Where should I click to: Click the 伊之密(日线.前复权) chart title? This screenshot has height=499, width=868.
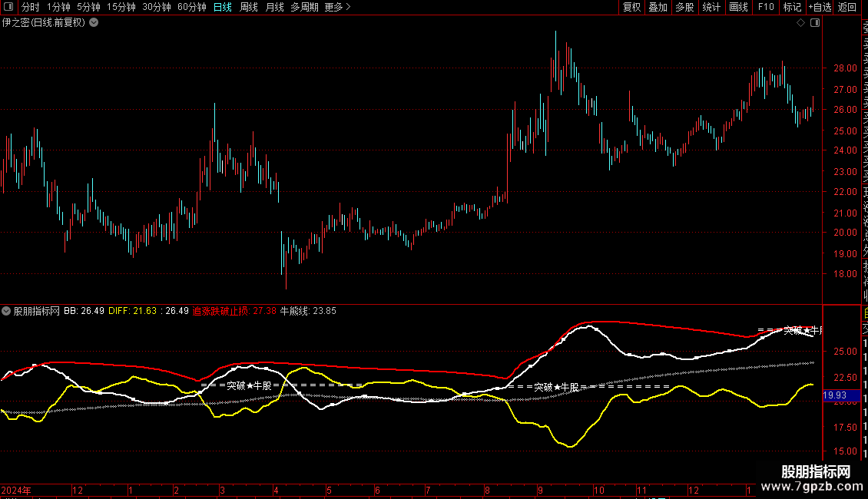44,23
